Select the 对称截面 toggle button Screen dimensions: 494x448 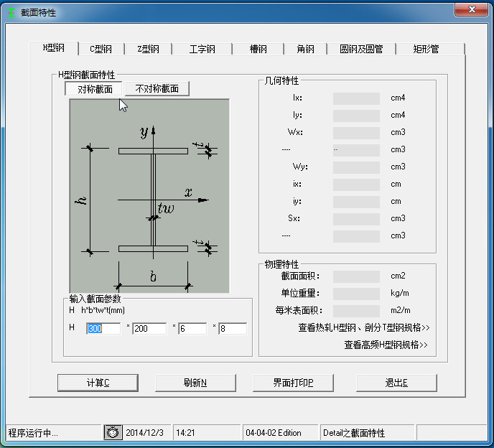94,89
